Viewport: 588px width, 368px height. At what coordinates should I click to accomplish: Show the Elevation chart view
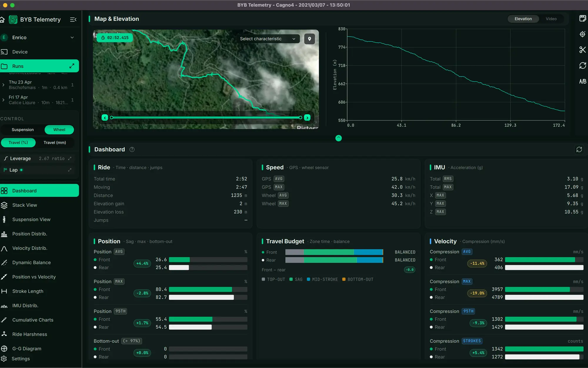coord(523,19)
